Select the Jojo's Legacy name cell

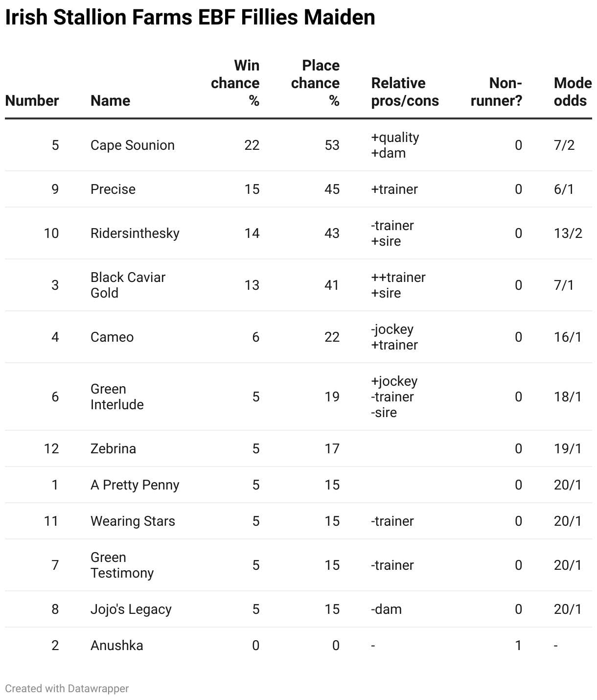coord(131,609)
